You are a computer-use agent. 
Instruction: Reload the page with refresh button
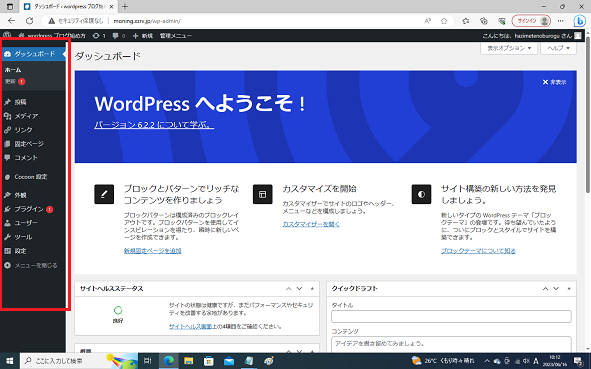tap(29, 21)
